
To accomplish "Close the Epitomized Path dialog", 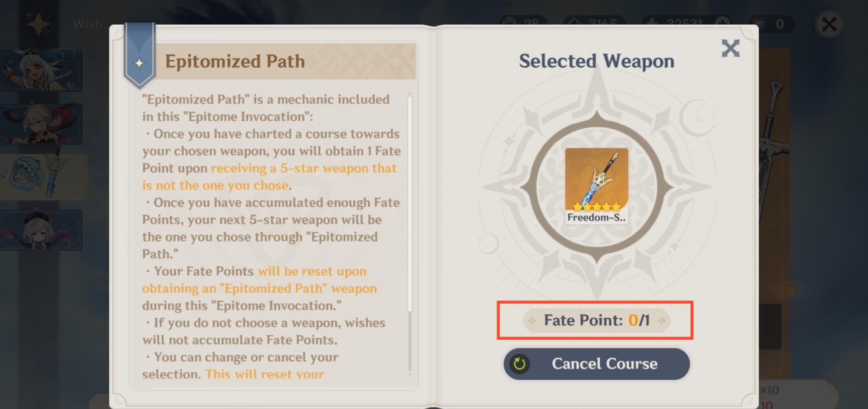I will coord(731,49).
